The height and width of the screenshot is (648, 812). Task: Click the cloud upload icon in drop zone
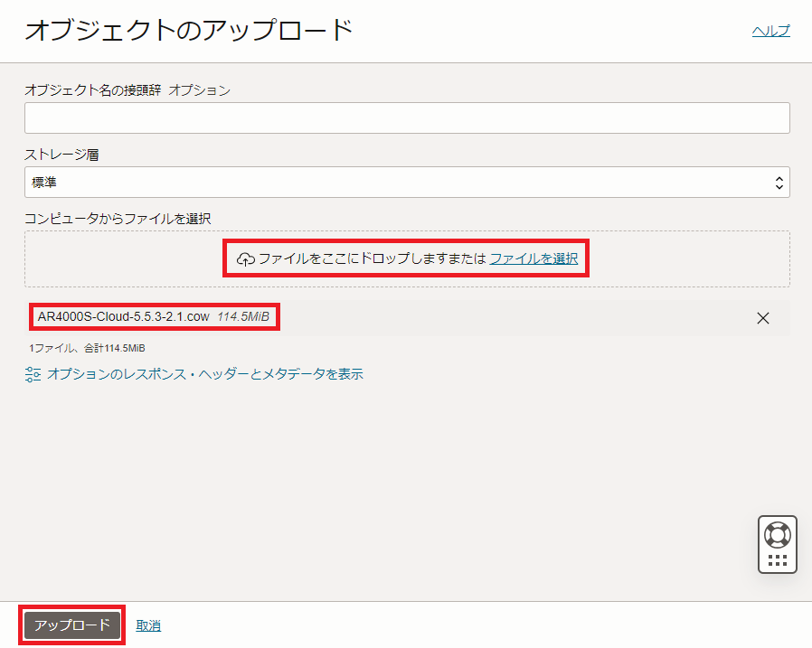[246, 259]
